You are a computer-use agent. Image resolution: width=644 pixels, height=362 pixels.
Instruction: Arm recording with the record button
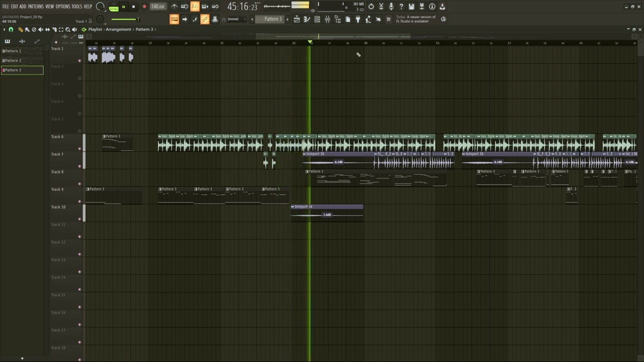tap(144, 7)
